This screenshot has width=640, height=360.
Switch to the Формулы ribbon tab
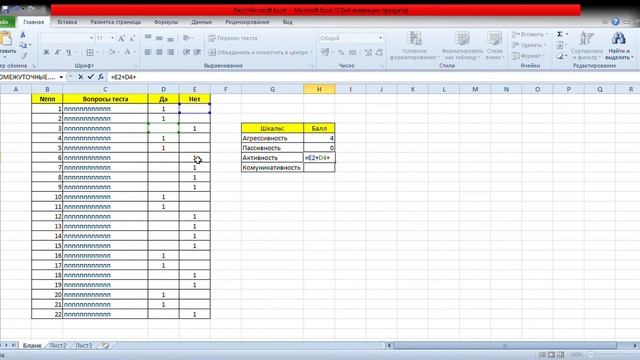[x=166, y=22]
